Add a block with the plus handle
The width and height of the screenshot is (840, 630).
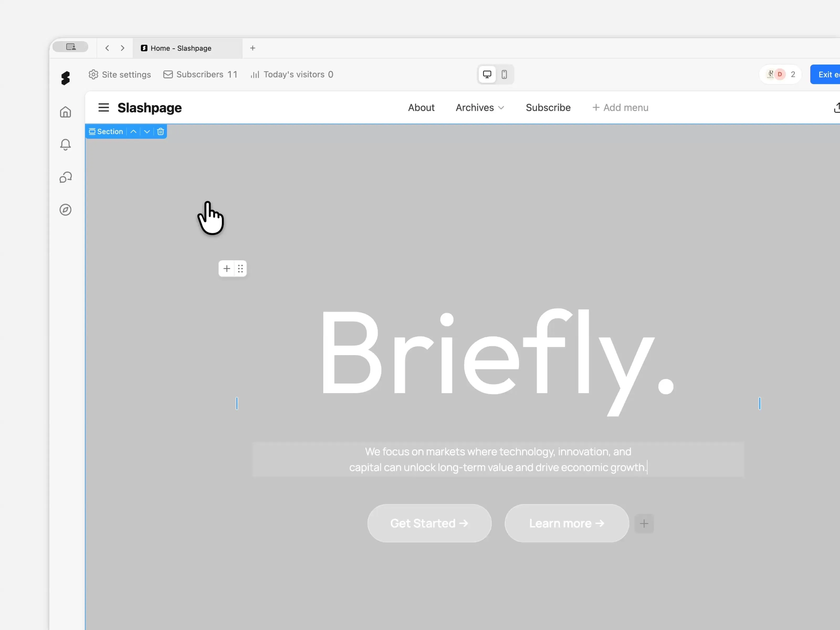(x=227, y=269)
